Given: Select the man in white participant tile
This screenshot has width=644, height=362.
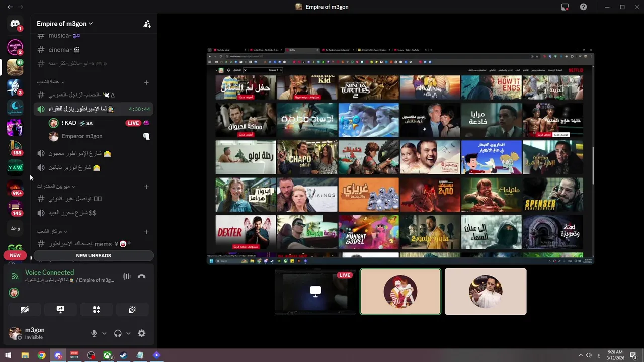Looking at the screenshot, I should (x=486, y=292).
